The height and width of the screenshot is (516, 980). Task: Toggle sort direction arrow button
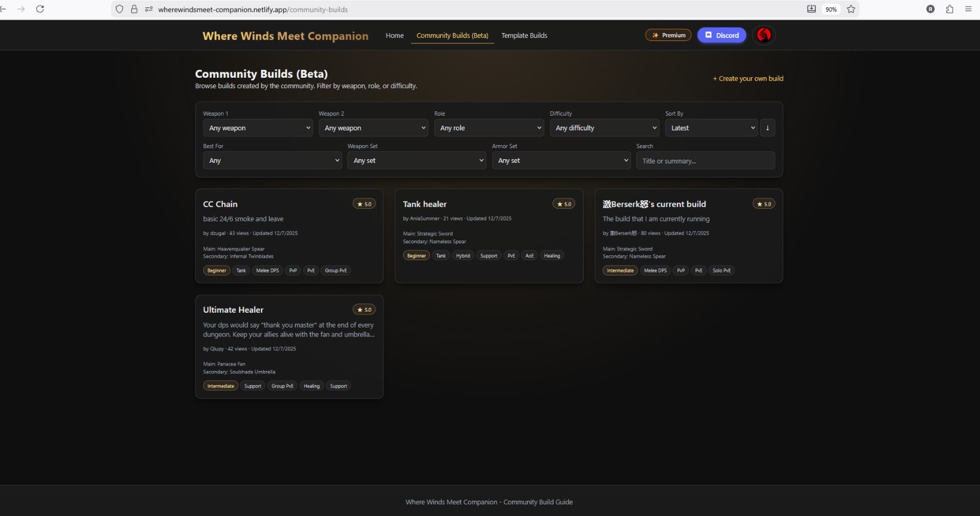[767, 128]
